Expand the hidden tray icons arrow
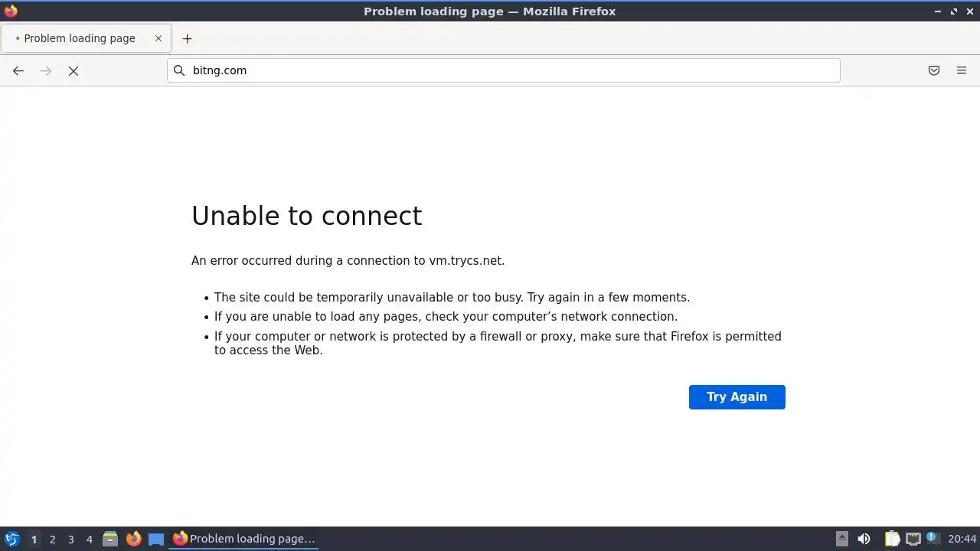 coord(842,539)
